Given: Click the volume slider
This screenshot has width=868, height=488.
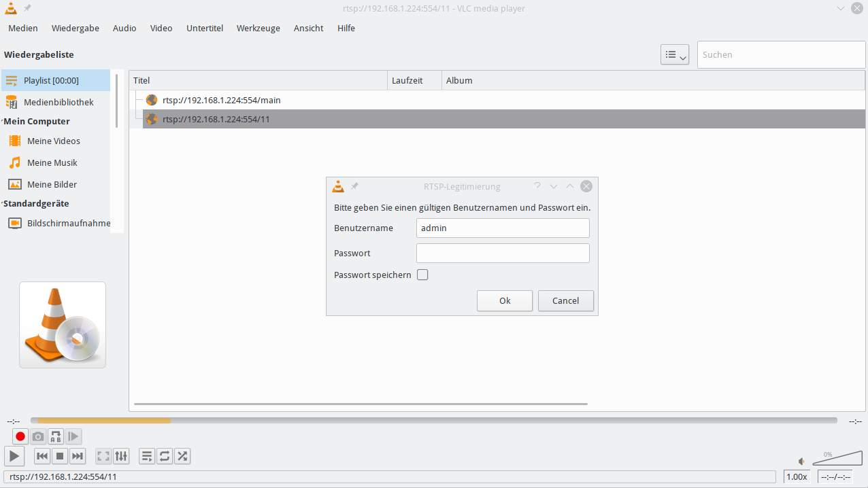Looking at the screenshot, I should [836, 459].
